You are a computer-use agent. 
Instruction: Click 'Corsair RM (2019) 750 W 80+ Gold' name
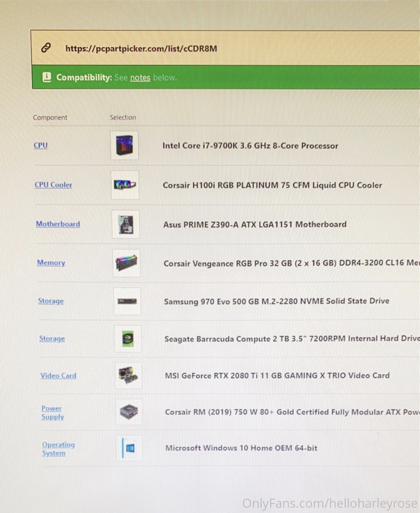(292, 412)
